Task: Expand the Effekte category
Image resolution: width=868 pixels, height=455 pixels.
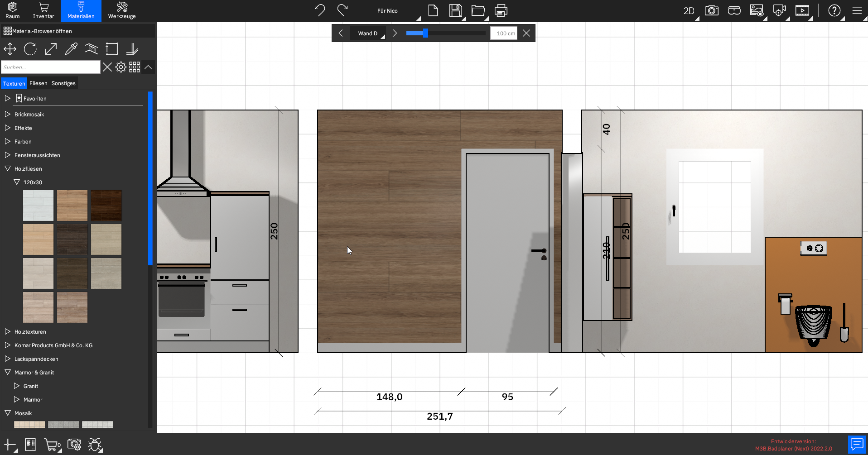Action: tap(8, 128)
